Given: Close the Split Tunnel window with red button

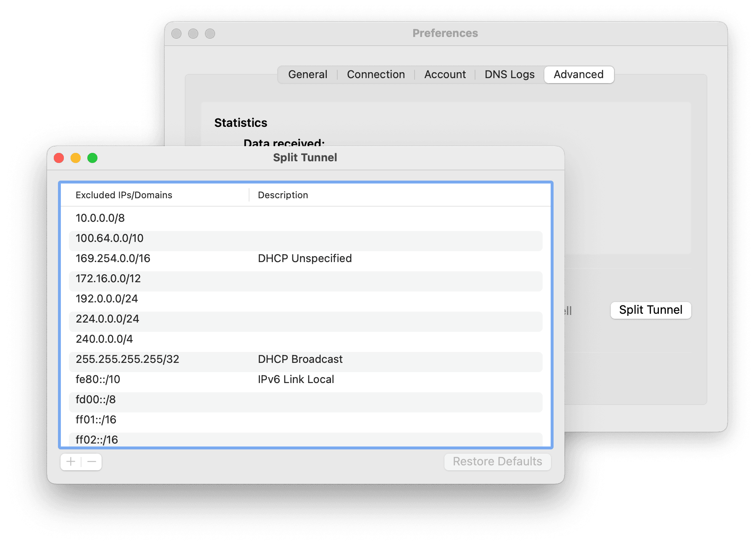Looking at the screenshot, I should coord(59,158).
